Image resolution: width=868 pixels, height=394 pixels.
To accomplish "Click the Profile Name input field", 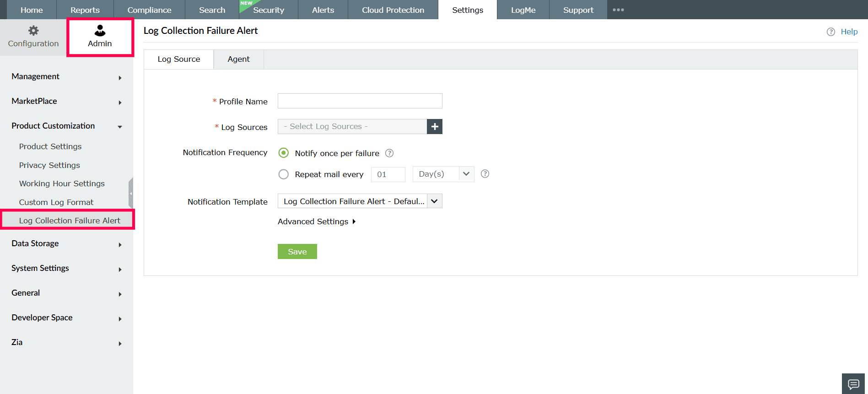I will coord(360,101).
